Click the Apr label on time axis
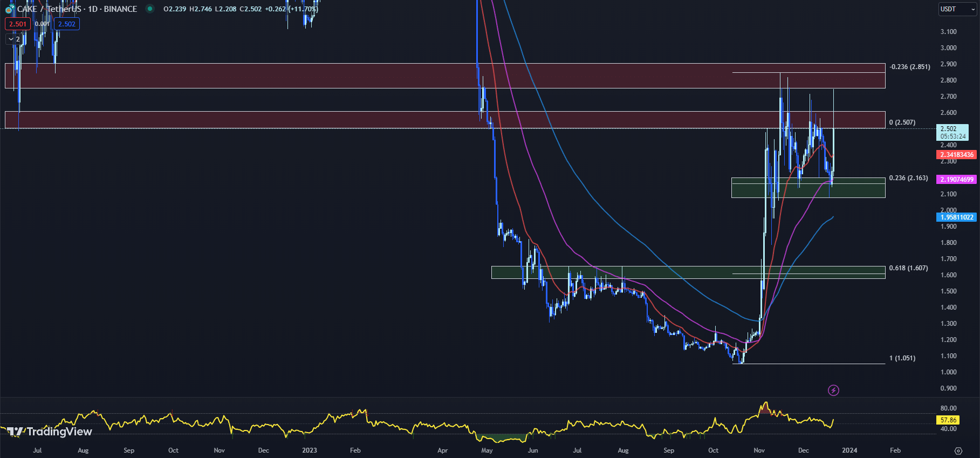The image size is (980, 458). pos(443,450)
